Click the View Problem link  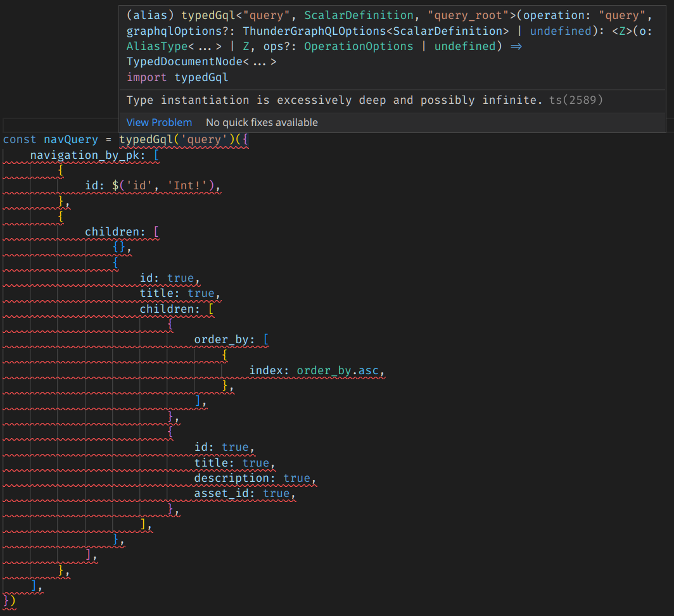point(158,122)
